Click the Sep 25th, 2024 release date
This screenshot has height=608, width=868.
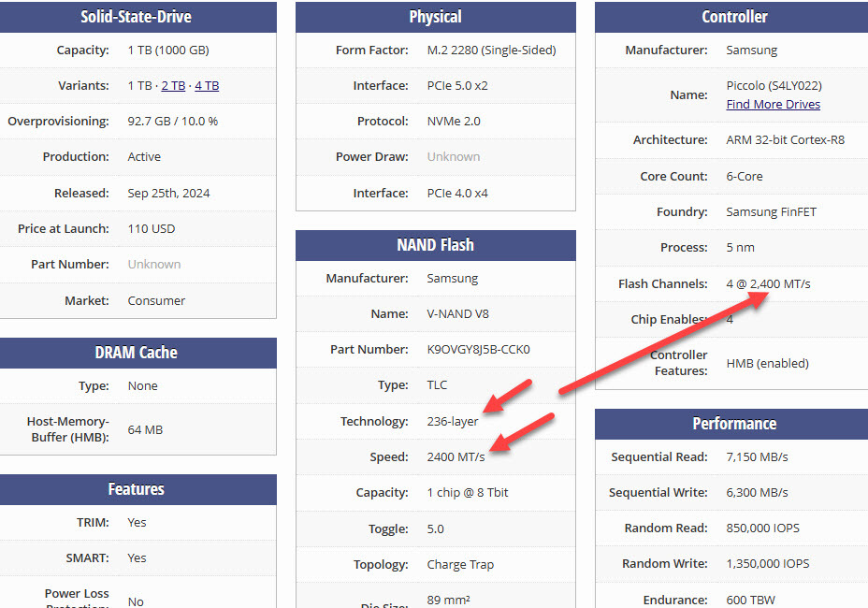point(168,194)
